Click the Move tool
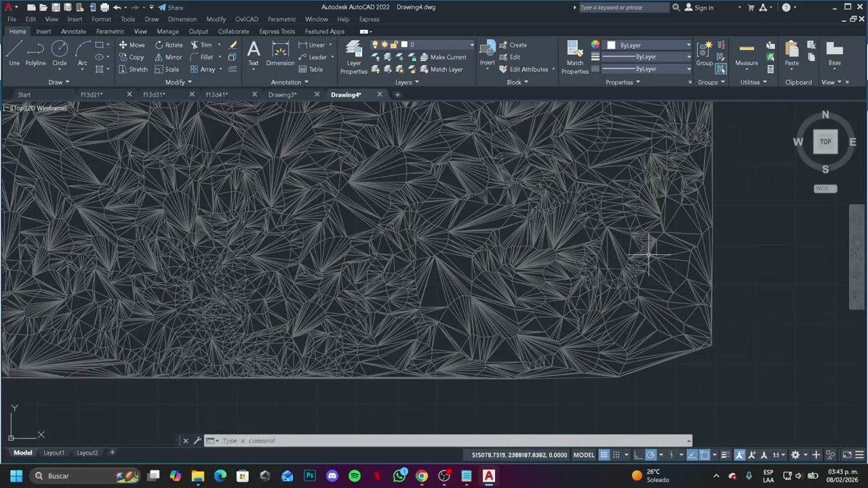868x488 pixels. pyautogui.click(x=132, y=45)
